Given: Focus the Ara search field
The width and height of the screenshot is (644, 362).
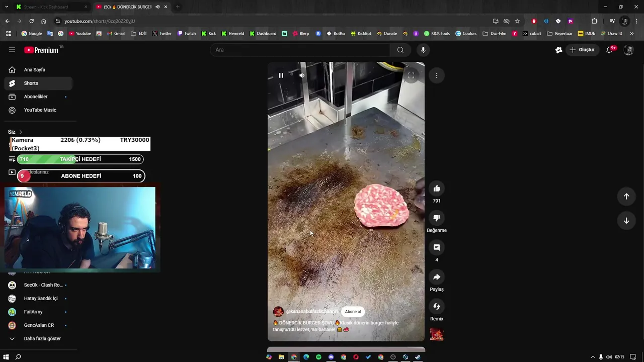Looking at the screenshot, I should (300, 50).
